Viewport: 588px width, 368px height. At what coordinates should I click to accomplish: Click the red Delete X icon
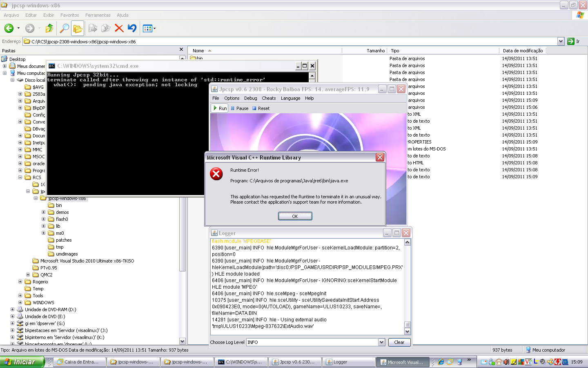pyautogui.click(x=119, y=28)
